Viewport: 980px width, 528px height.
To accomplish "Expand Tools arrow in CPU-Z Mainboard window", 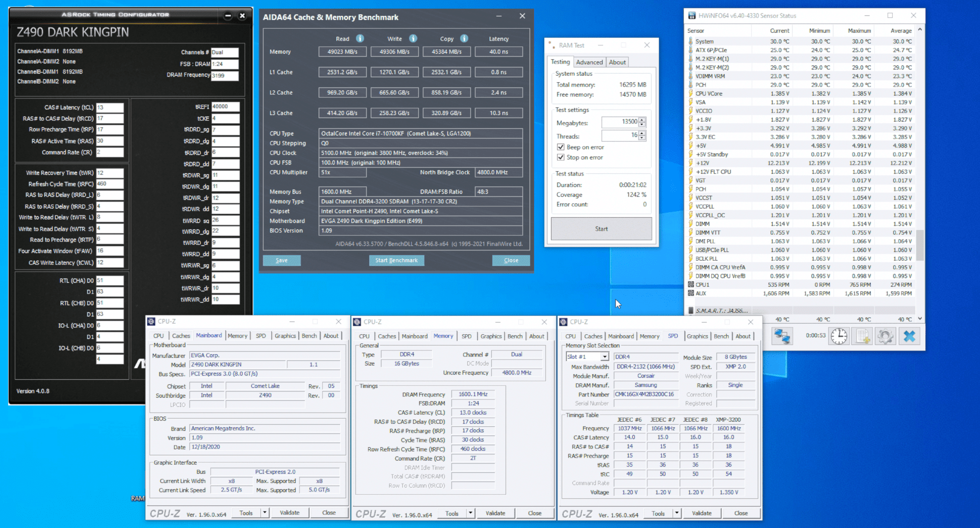I will [265, 513].
